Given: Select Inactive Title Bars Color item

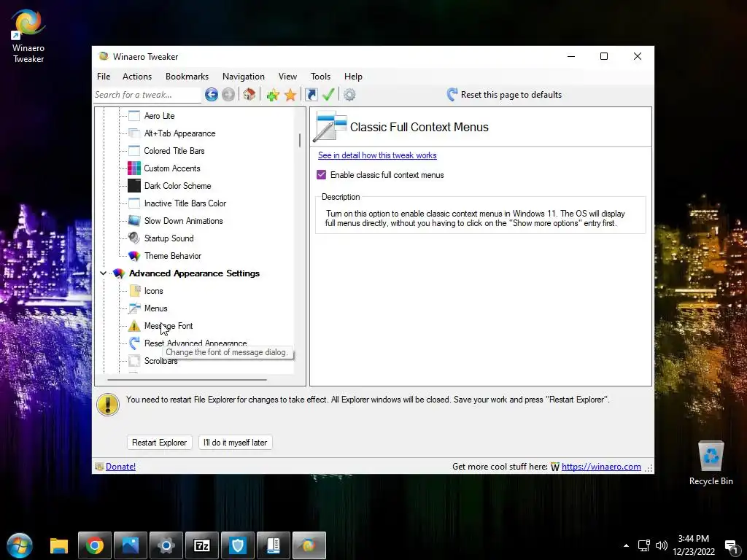Looking at the screenshot, I should 185,203.
